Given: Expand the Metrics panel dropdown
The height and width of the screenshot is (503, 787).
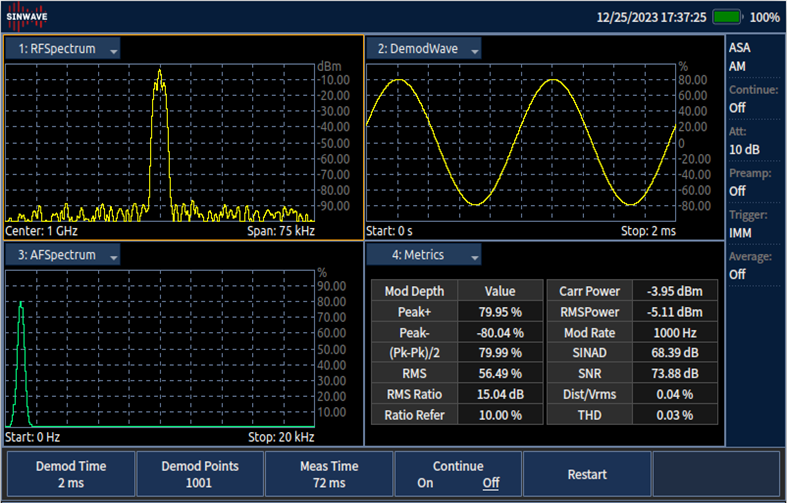Looking at the screenshot, I should point(474,256).
